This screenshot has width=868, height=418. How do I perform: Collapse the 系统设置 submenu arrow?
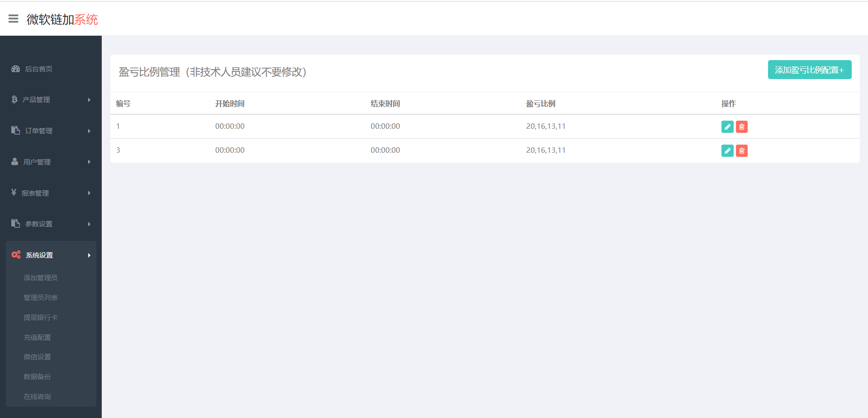click(x=89, y=255)
